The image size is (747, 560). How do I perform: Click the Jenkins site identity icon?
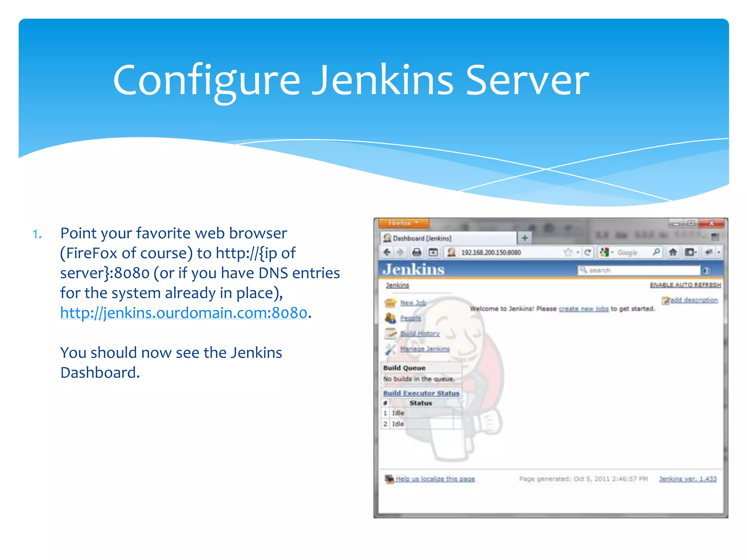pyautogui.click(x=451, y=252)
